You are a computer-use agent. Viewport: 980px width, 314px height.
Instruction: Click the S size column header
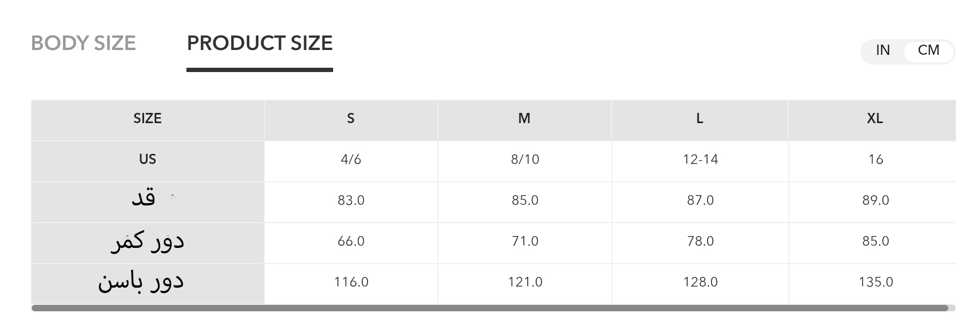pos(351,119)
